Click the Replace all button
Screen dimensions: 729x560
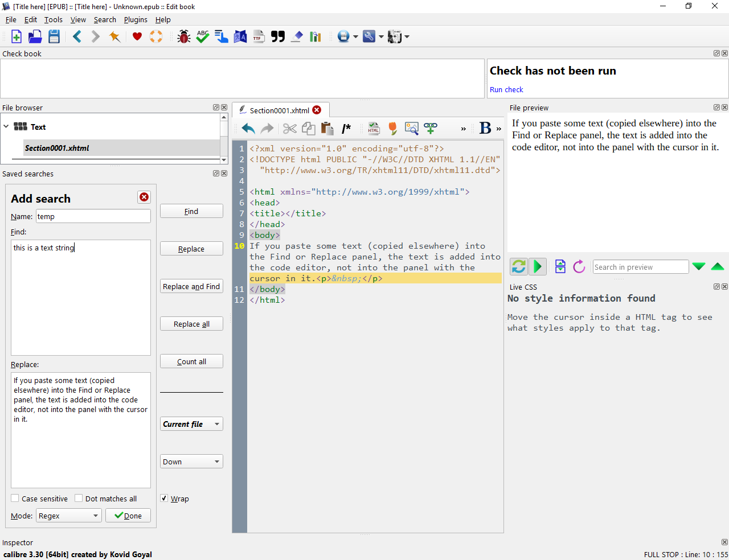tap(191, 324)
